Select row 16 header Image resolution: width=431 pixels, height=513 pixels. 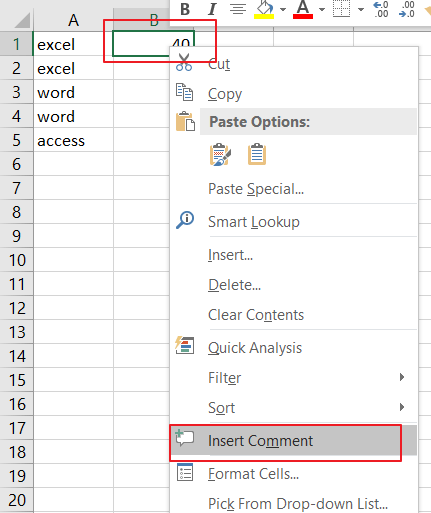click(16, 404)
